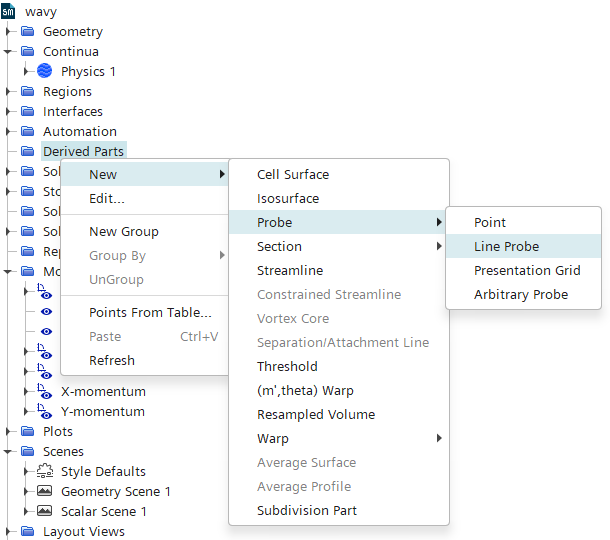
Task: Click the Style Defaults icon
Action: click(45, 471)
